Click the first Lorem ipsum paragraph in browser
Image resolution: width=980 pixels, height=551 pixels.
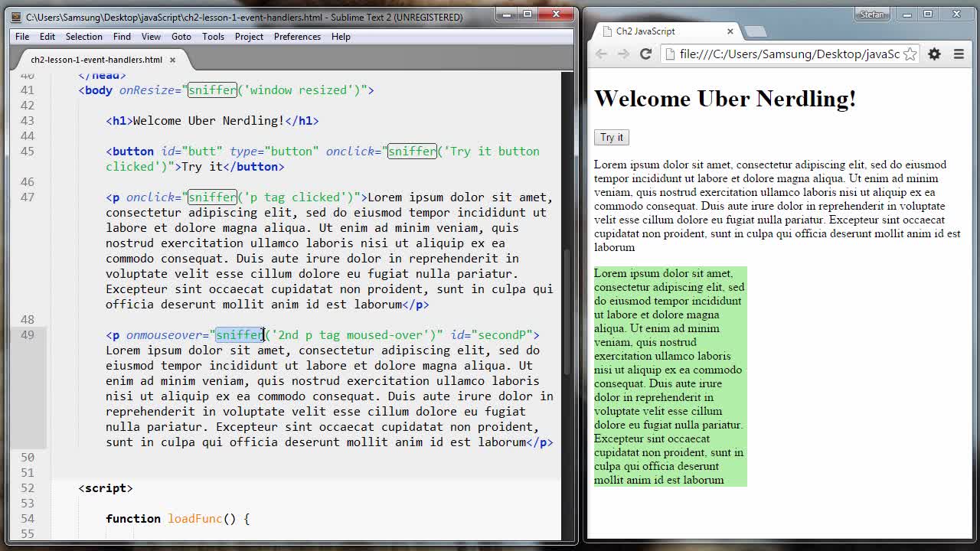pos(777,206)
